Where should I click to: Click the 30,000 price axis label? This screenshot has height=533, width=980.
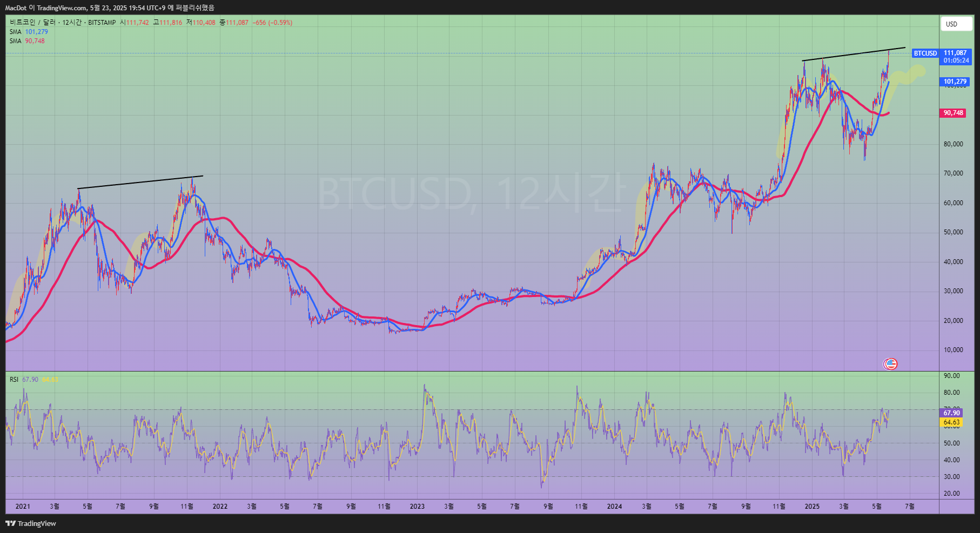coord(954,291)
